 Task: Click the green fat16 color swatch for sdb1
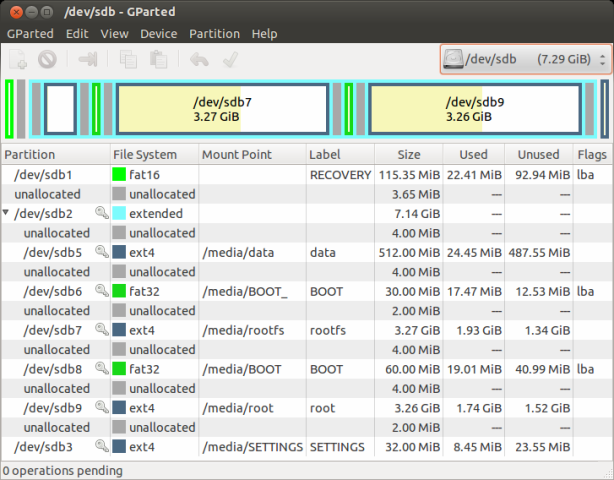point(119,174)
